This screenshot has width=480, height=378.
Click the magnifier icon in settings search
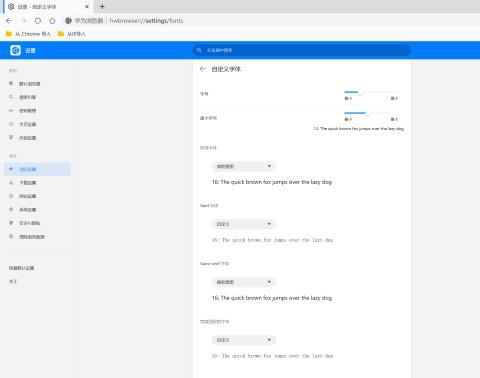click(x=199, y=50)
